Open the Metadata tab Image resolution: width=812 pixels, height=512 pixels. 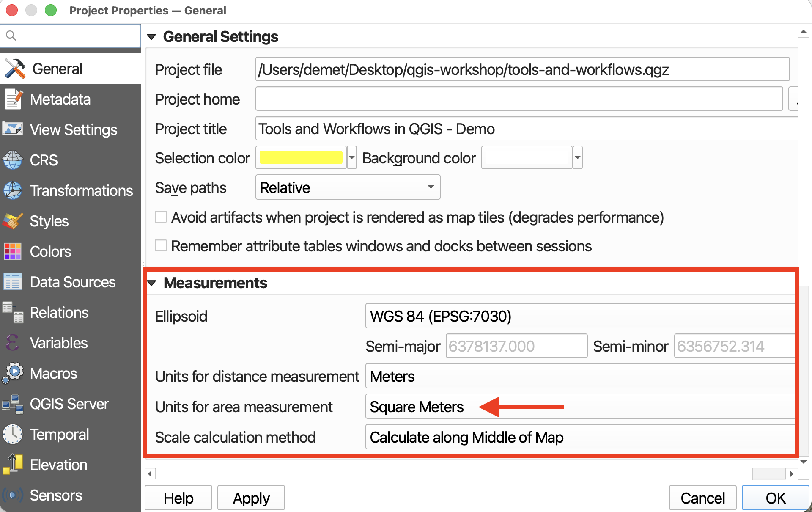(71, 99)
